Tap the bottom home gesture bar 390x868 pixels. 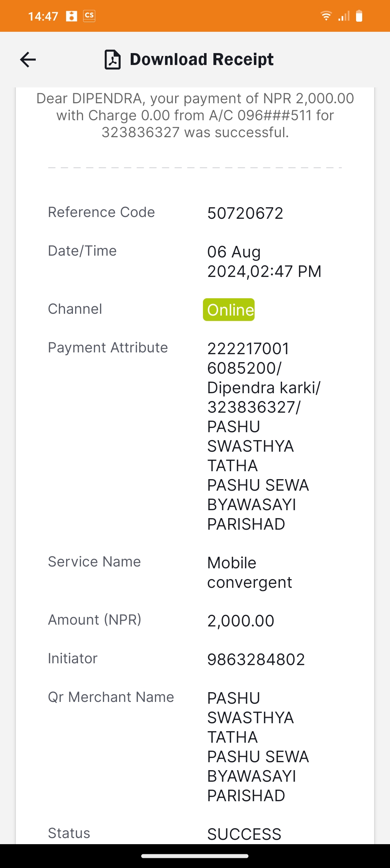tap(195, 856)
